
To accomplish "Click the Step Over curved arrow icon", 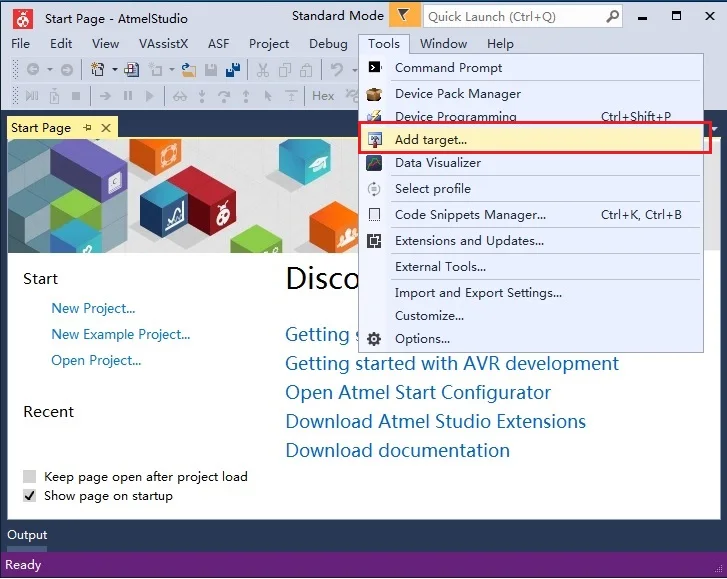I will click(x=224, y=96).
